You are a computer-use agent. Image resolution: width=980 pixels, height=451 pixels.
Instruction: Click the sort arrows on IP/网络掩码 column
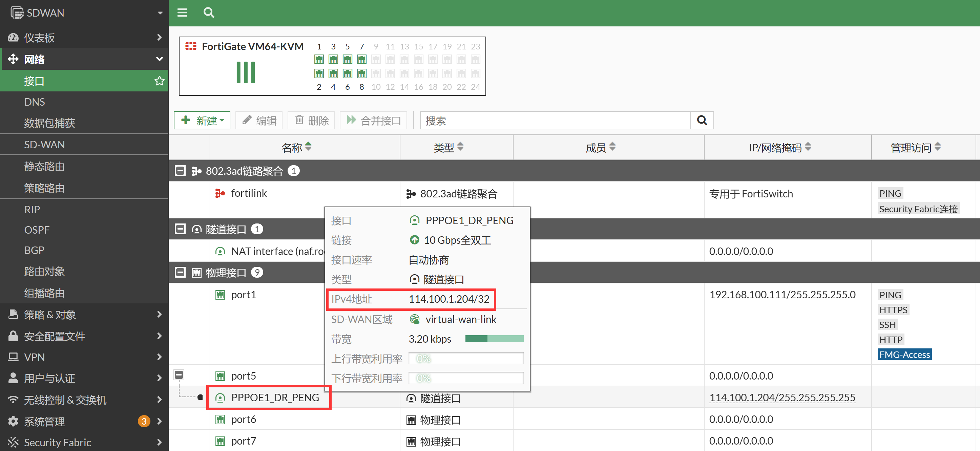(808, 147)
